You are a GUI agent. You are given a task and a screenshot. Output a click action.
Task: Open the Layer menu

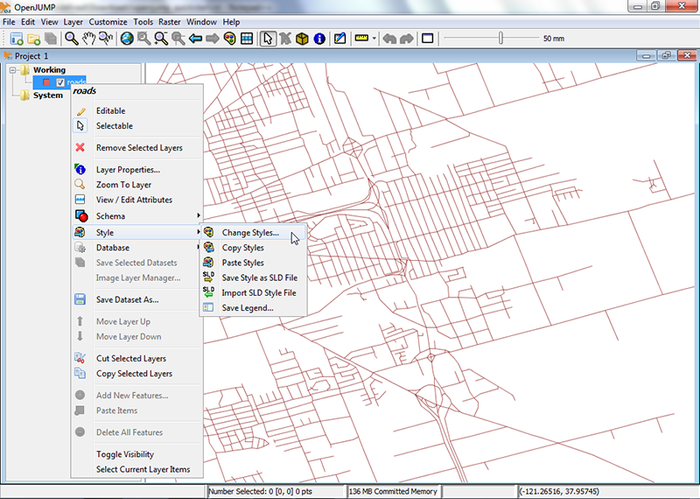tap(73, 22)
